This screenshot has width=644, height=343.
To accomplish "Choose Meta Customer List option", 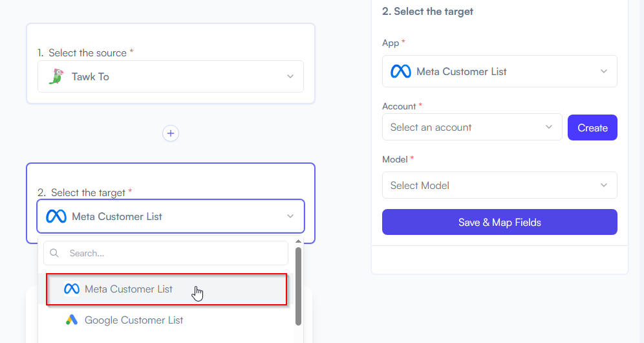I will tap(166, 289).
